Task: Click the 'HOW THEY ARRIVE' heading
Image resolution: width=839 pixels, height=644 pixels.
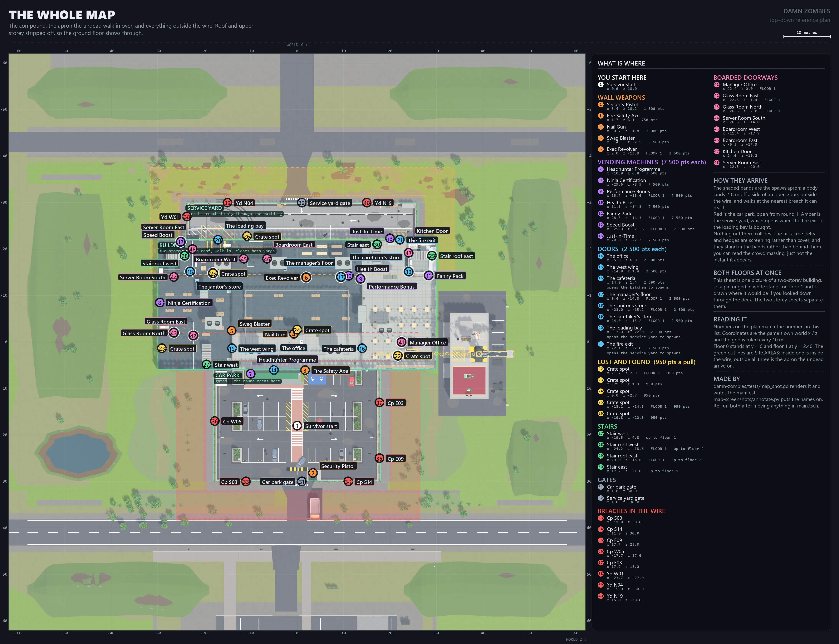Action: (x=740, y=181)
